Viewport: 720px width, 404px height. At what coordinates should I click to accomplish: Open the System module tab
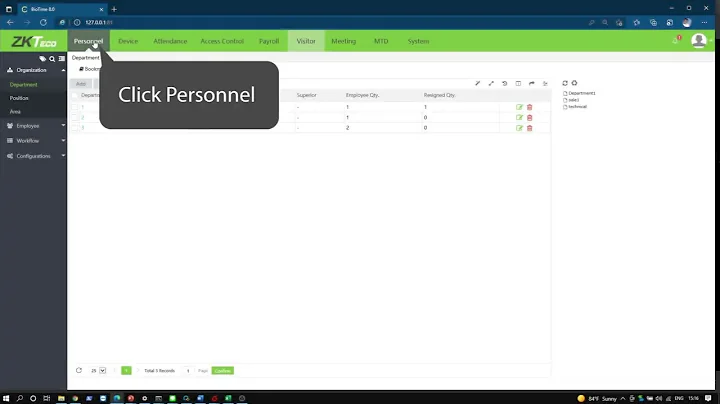[418, 41]
